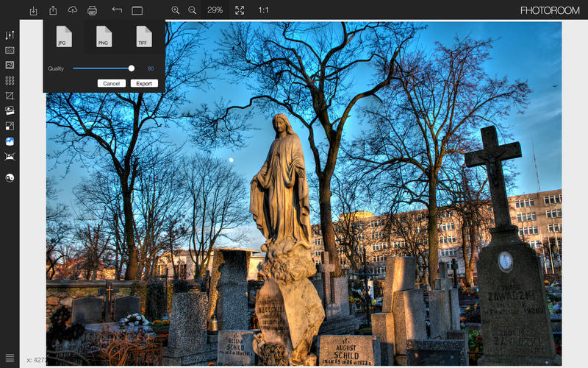This screenshot has height=368, width=588.
Task: Zoom in using the magnifier plus icon
Action: (x=176, y=10)
